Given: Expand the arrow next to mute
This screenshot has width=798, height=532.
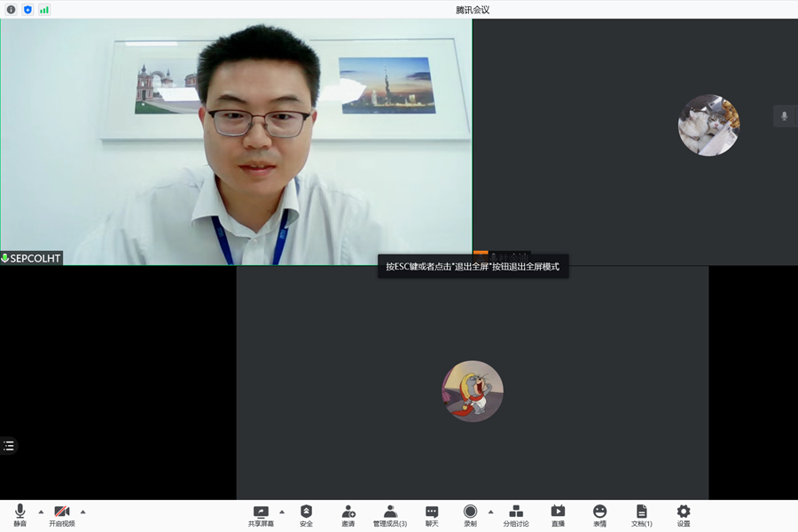Looking at the screenshot, I should pos(41,512).
